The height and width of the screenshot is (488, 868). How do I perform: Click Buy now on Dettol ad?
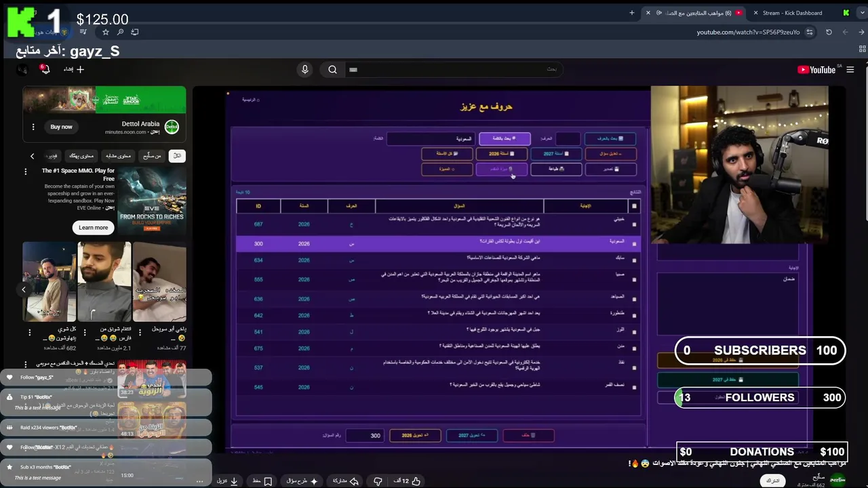click(61, 127)
